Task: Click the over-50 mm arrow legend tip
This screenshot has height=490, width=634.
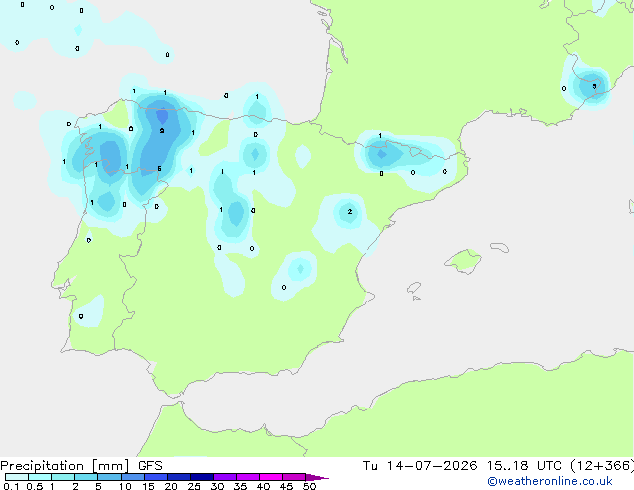Action: coord(317,477)
